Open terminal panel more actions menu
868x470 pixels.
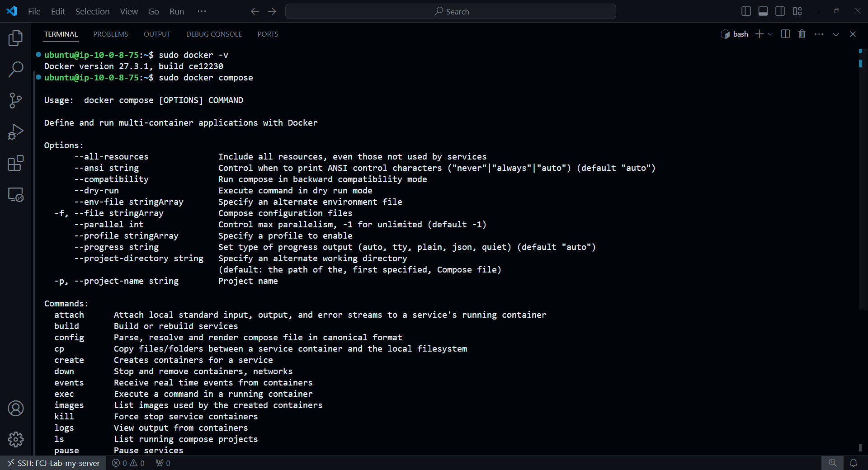tap(819, 34)
